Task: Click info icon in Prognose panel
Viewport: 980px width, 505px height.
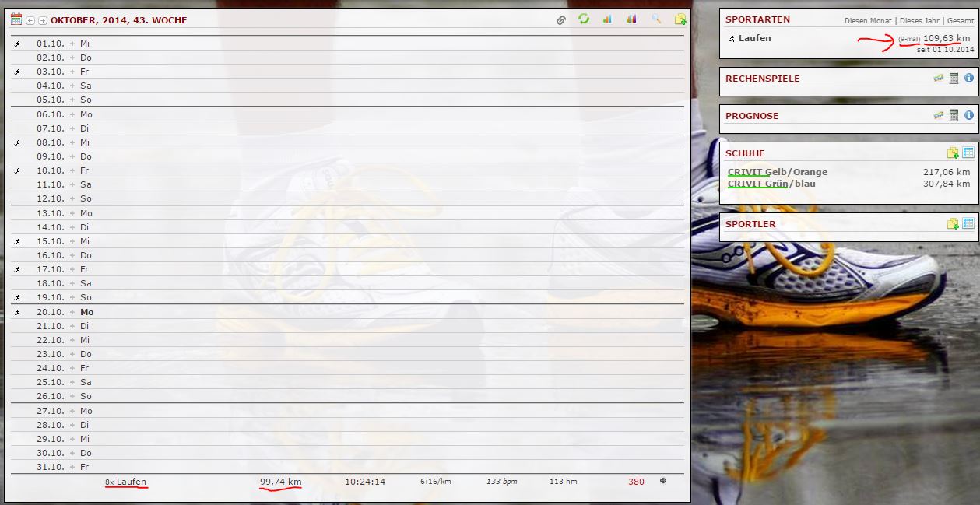Action: (969, 115)
